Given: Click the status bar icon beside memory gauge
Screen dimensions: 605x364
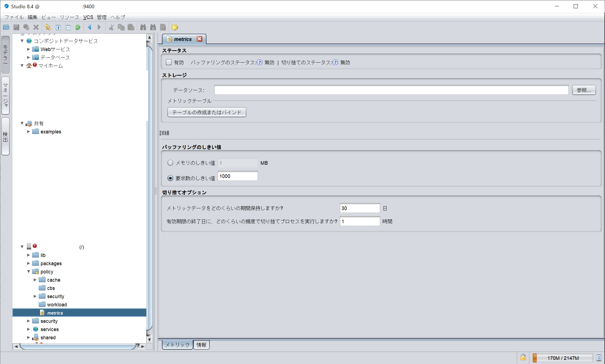Looking at the screenshot, I should tap(599, 358).
